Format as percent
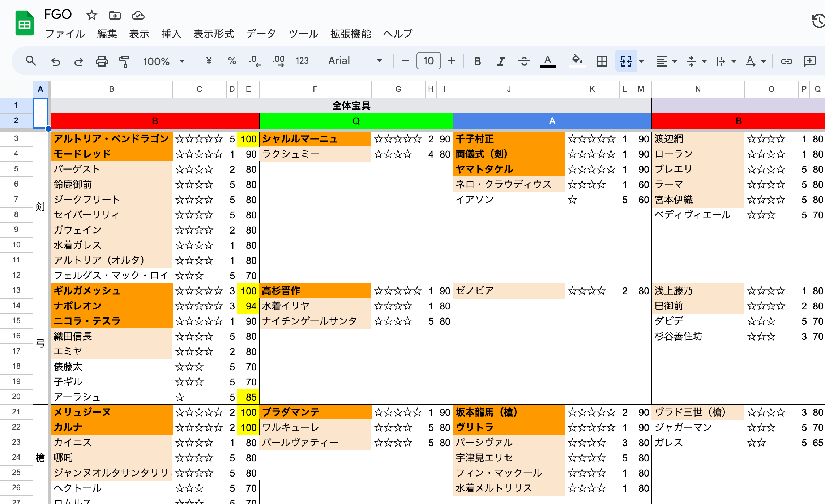The height and width of the screenshot is (504, 825). (232, 61)
